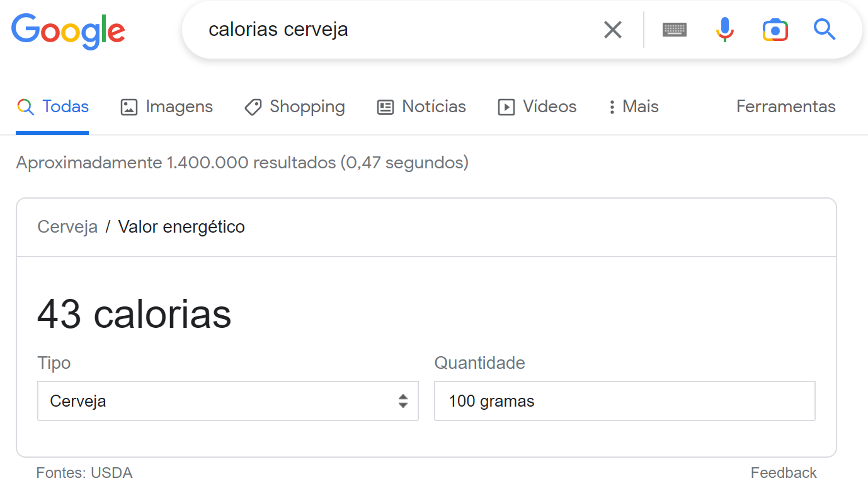Viewport: 868px width, 488px height.
Task: Select the Todas results tab
Action: (53, 107)
